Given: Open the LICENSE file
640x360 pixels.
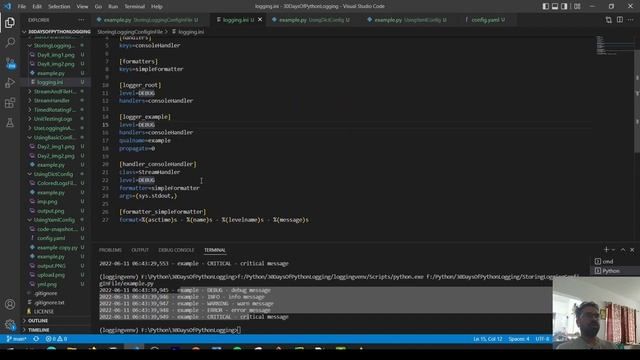Looking at the screenshot, I should 44,311.
